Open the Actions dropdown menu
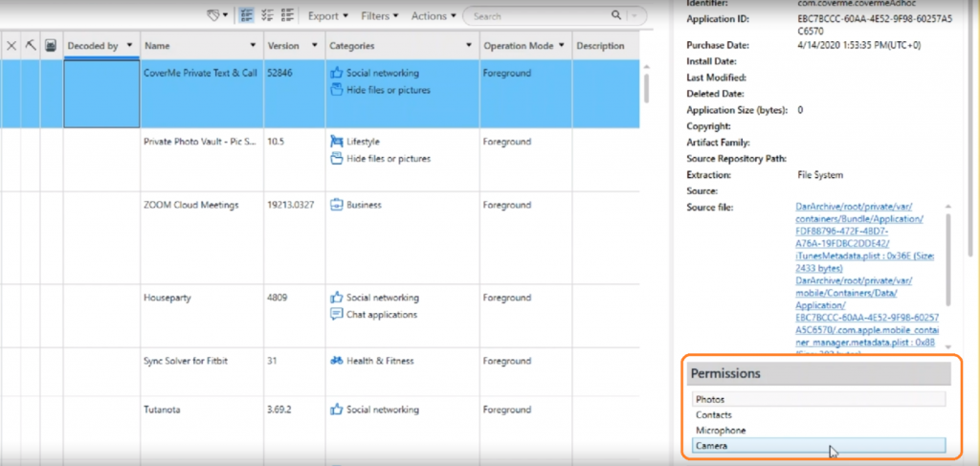 pyautogui.click(x=434, y=16)
